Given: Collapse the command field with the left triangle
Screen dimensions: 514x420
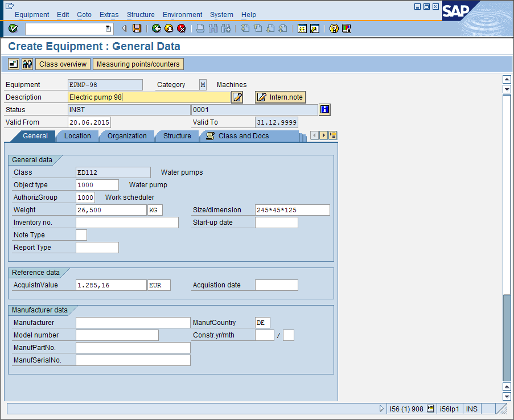Looking at the screenshot, I should tap(124, 28).
